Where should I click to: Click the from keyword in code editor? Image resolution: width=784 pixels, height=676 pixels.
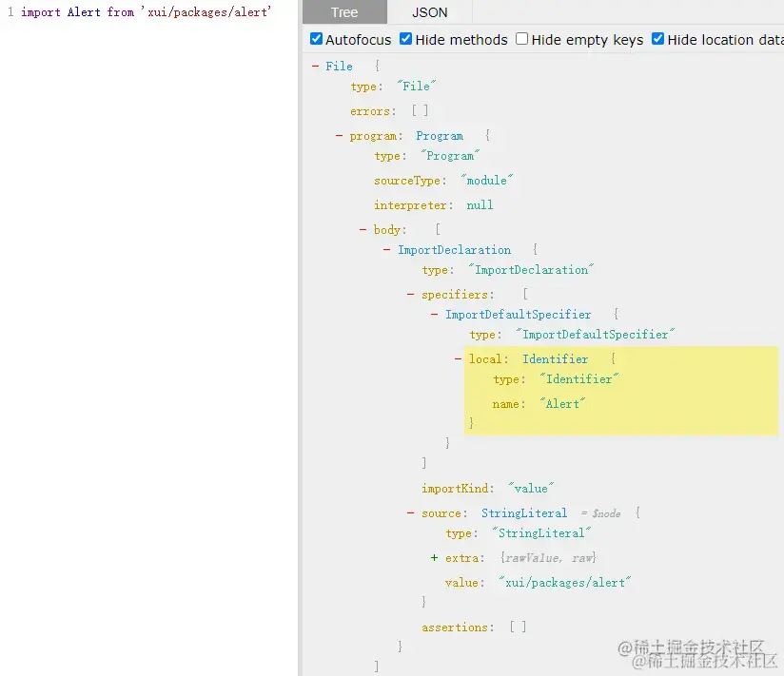(x=121, y=12)
